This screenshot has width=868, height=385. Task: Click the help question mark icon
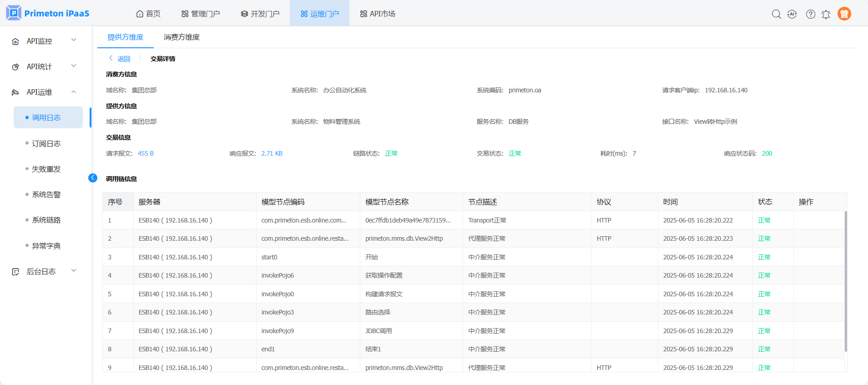[810, 14]
